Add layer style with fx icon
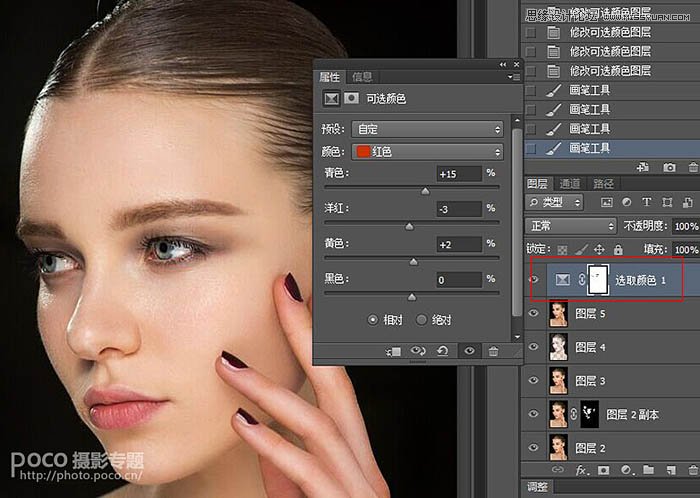Screen dimensions: 700x498 582,469
